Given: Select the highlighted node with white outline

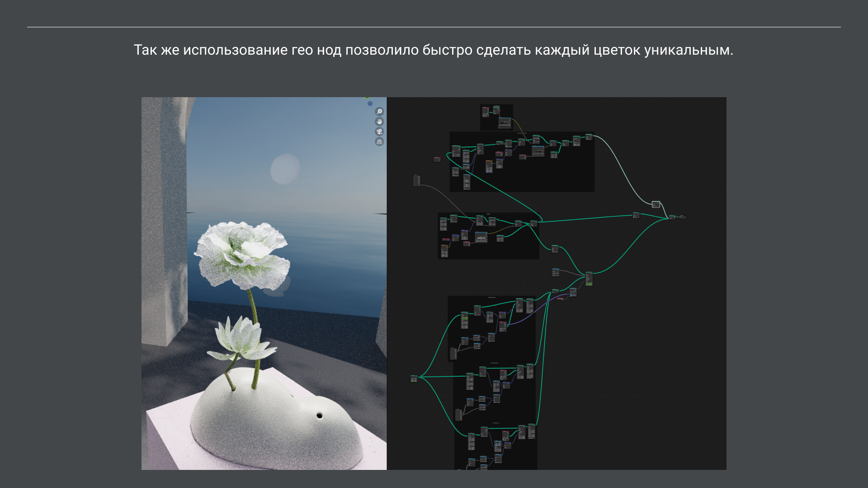Looking at the screenshot, I should 656,204.
